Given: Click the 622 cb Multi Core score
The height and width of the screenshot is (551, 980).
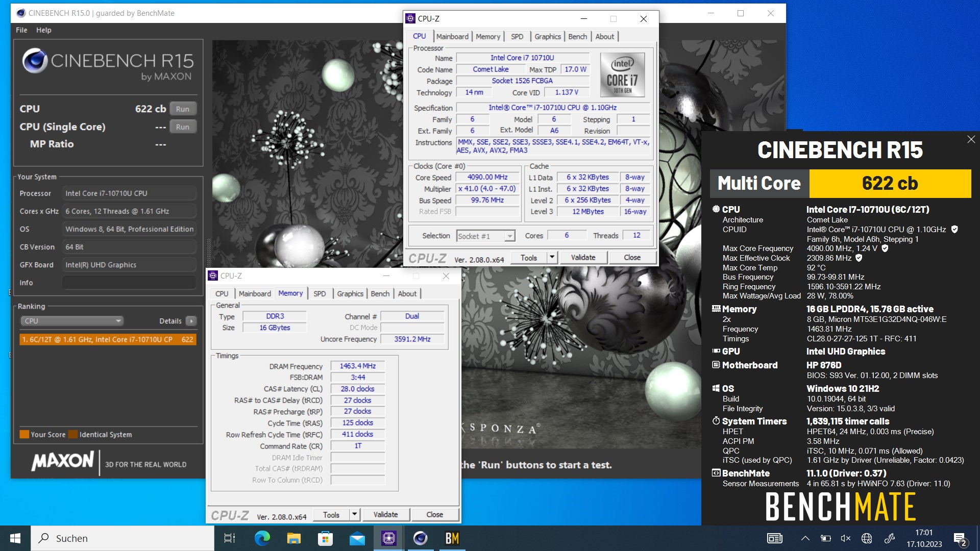Looking at the screenshot, I should [x=890, y=183].
